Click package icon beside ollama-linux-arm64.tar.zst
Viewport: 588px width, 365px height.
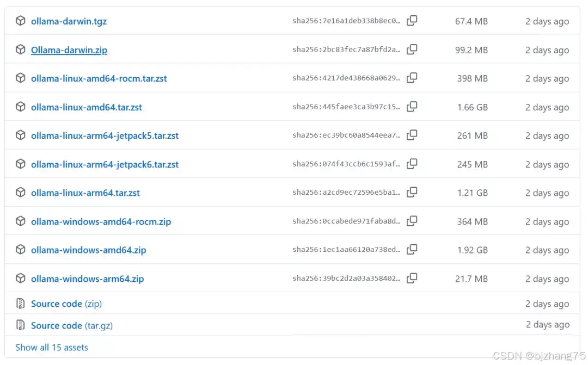(x=21, y=193)
